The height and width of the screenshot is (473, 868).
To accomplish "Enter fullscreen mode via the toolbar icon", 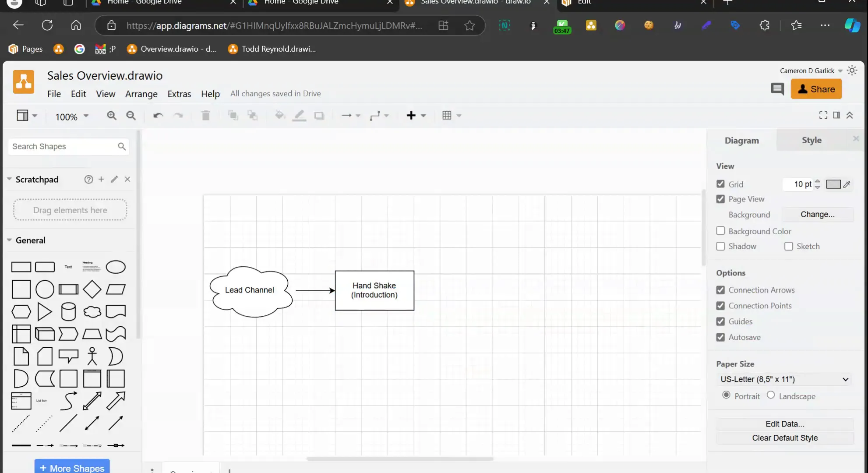I will tap(823, 115).
